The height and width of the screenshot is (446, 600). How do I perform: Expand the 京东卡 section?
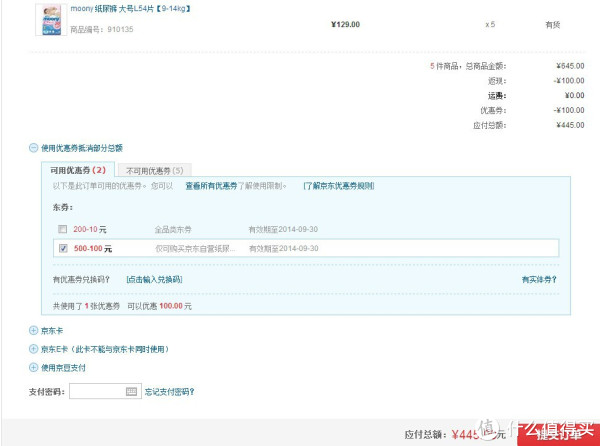tap(33, 330)
